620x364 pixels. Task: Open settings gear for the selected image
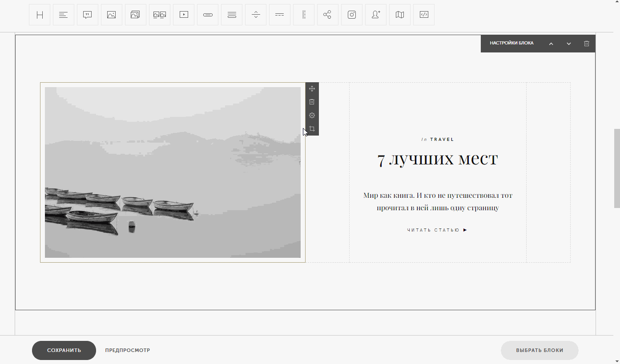[312, 116]
